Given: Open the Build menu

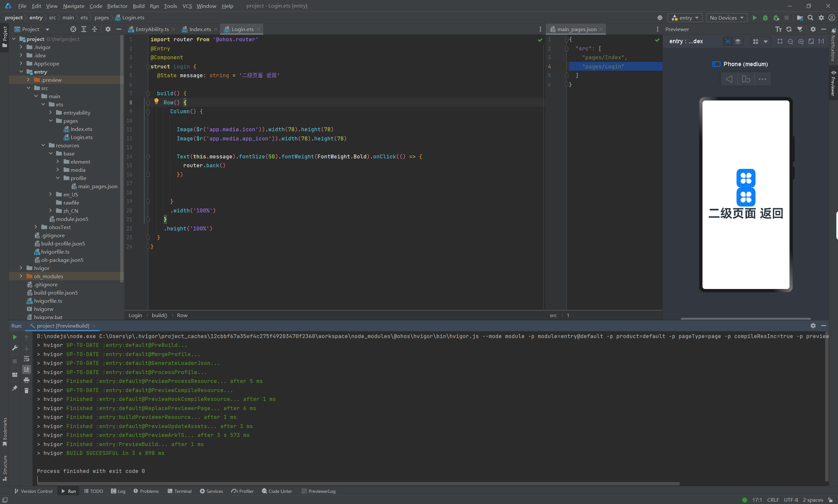Looking at the screenshot, I should pyautogui.click(x=138, y=6).
